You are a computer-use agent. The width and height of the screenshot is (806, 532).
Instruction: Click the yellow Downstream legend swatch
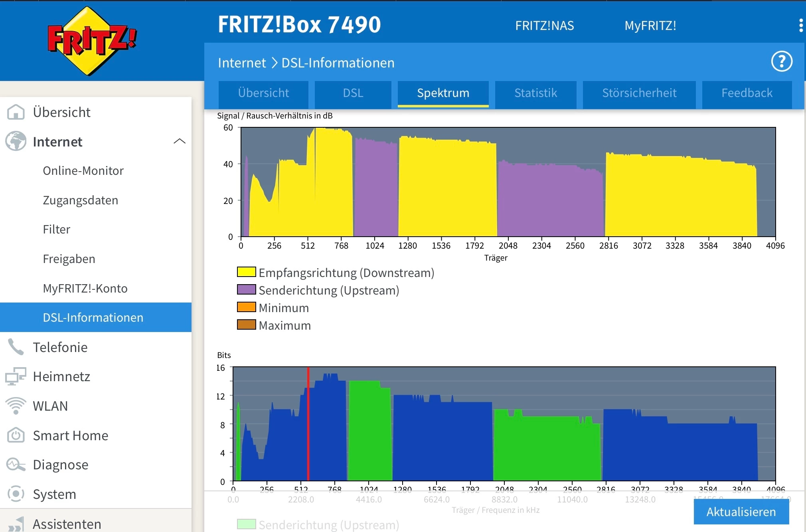pos(246,272)
